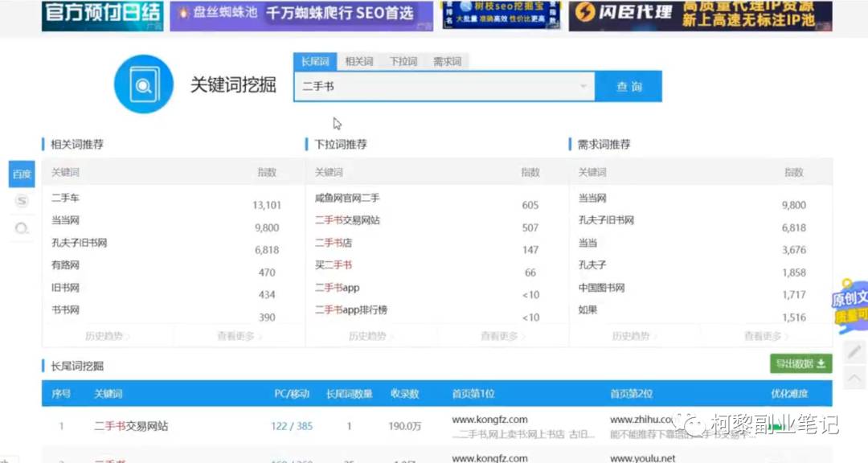Open 历史趋势 under 需求词推荐
Image resolution: width=868 pixels, height=463 pixels.
point(634,336)
